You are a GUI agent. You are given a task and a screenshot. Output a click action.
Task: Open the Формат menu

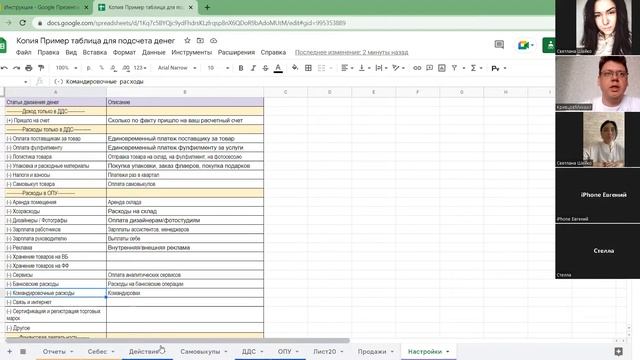point(124,53)
